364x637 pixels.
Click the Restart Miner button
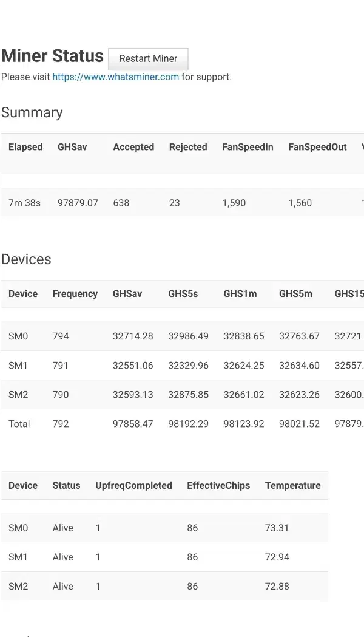[x=148, y=59]
